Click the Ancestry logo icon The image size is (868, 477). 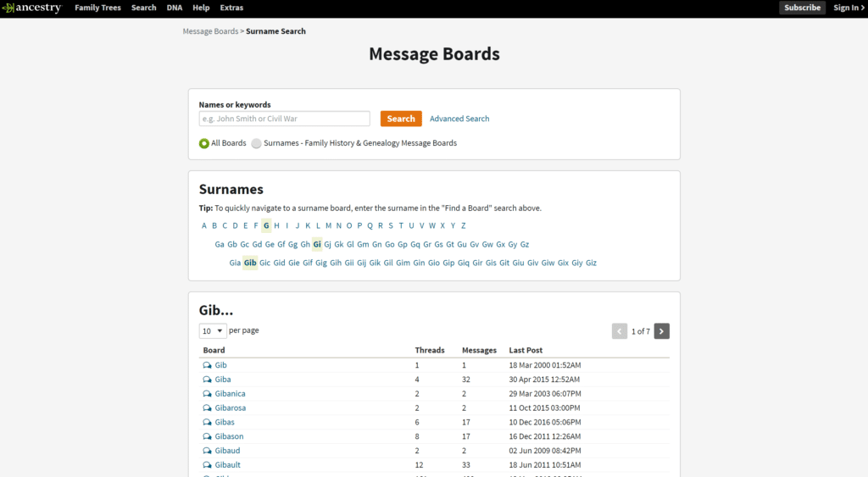pos(8,8)
